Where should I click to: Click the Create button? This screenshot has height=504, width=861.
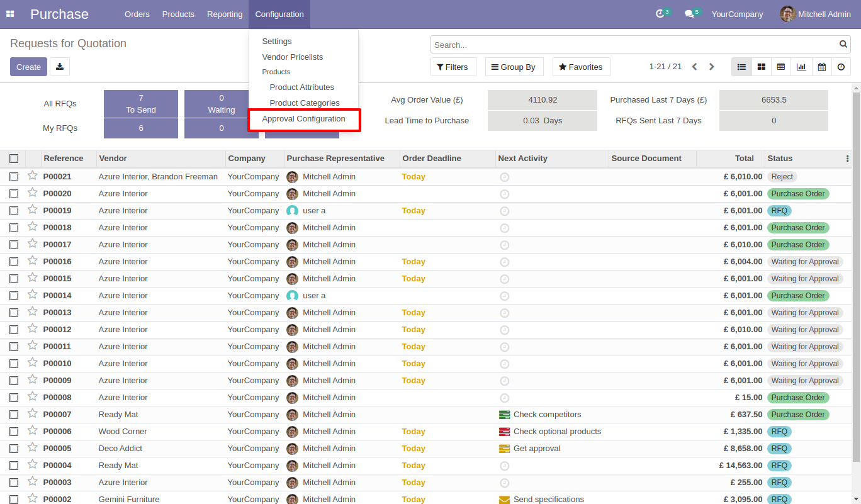coord(28,67)
